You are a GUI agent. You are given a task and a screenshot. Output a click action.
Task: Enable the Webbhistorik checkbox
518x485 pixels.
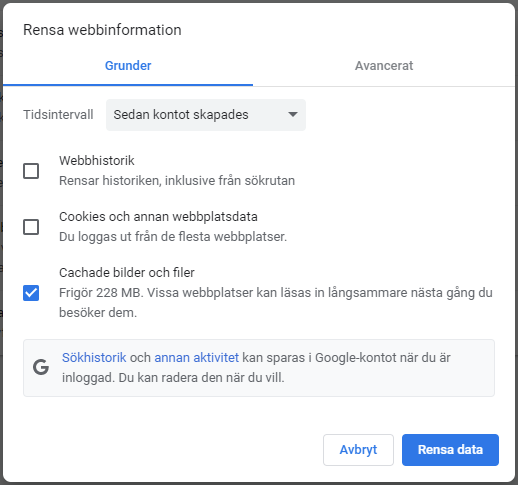click(31, 171)
